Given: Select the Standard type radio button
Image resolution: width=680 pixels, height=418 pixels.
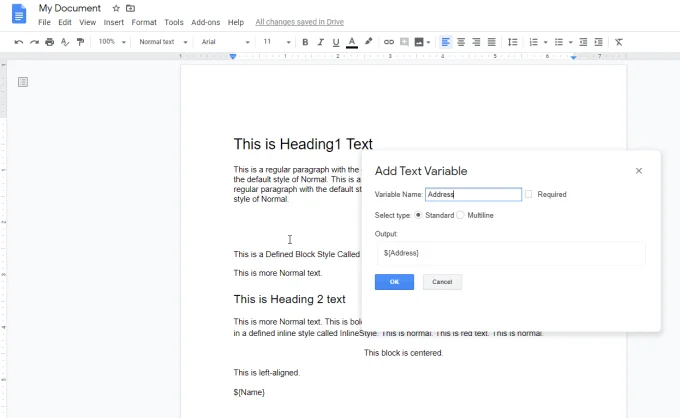Looking at the screenshot, I should tap(418, 215).
